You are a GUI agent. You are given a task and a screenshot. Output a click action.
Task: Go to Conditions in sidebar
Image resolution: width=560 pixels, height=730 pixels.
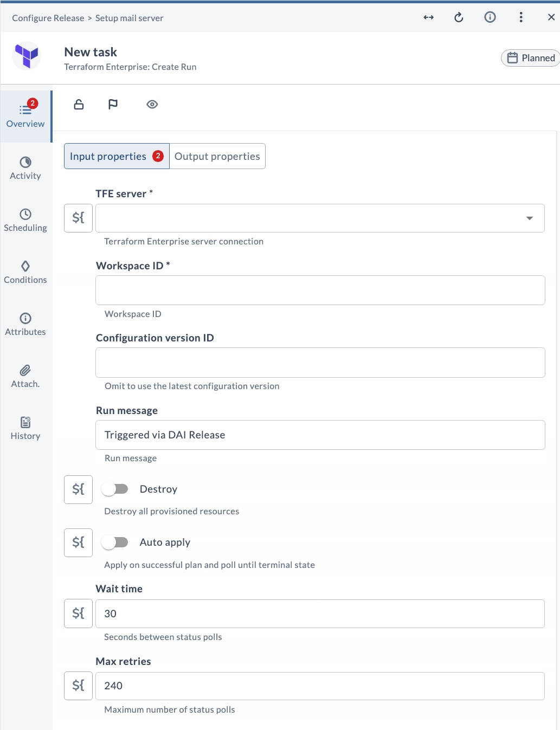coord(25,273)
